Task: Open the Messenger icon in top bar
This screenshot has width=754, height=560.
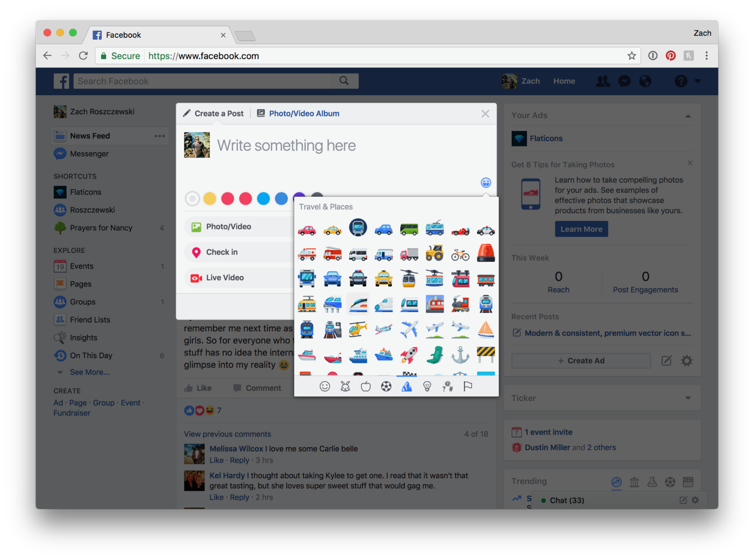Action: coord(624,81)
